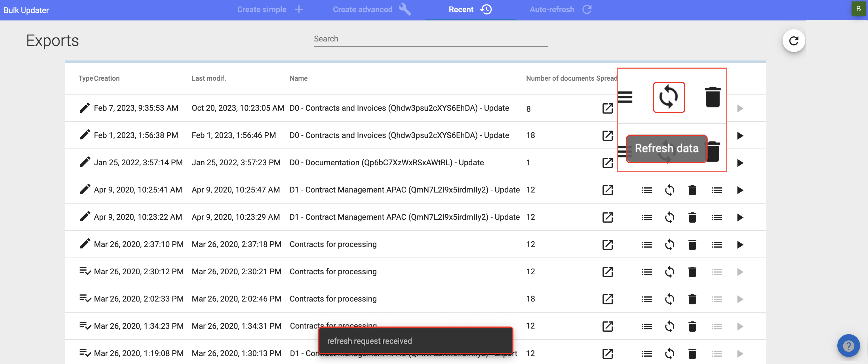Viewport: 868px width, 364px height.
Task: Open spreadsheet for Apr 9, 2020 10:25:41 AM export
Action: pos(607,190)
